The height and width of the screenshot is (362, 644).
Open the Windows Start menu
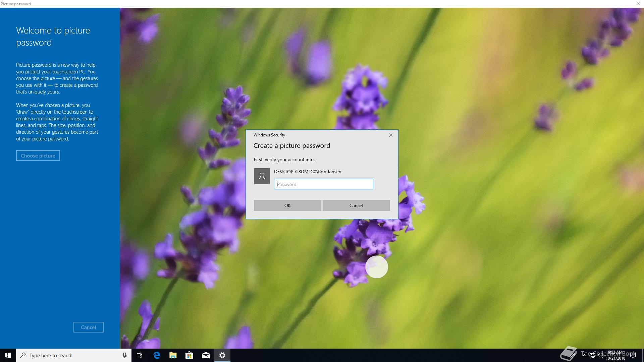[8, 355]
